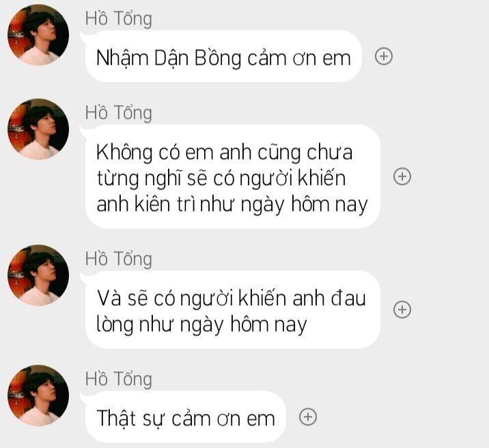
Task: Click sender name Hồ Tổng above first message
Action: tap(119, 18)
